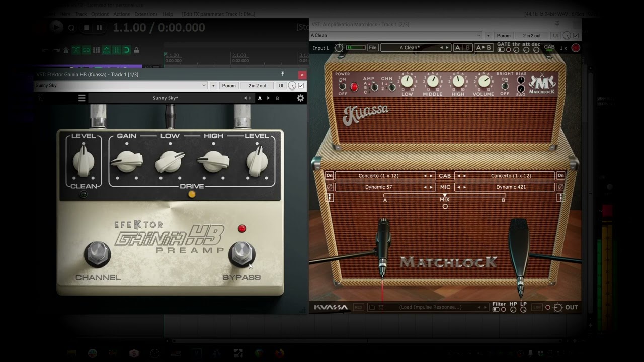Click the BYPASS footswitch on pedal
Screen dimensions: 644x362
(242, 254)
